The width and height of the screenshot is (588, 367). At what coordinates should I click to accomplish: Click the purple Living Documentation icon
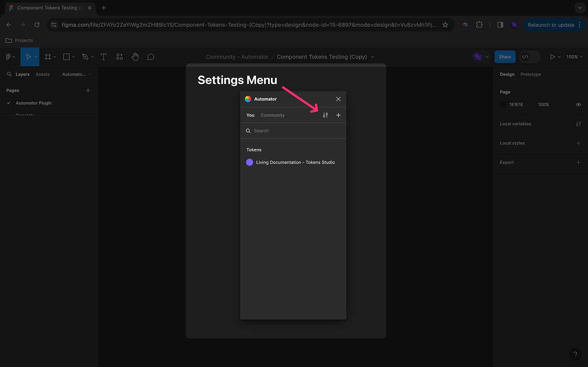[x=250, y=162]
